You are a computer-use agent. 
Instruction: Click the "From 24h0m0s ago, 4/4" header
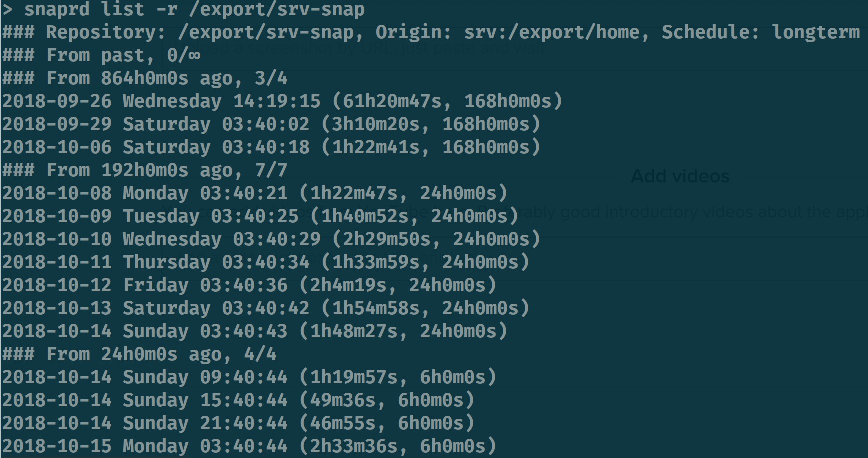point(139,354)
